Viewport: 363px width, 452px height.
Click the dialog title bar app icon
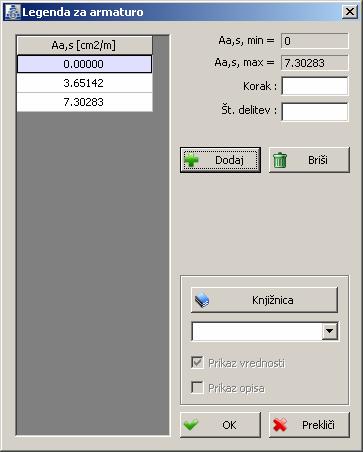[13, 12]
